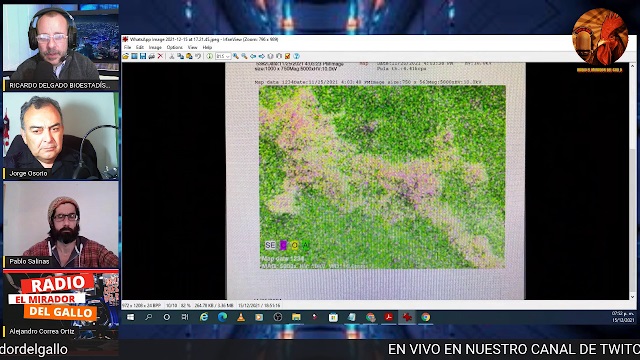Open IrfanView Properties/Settings icon
The width and height of the screenshot is (640, 360).
click(x=287, y=56)
